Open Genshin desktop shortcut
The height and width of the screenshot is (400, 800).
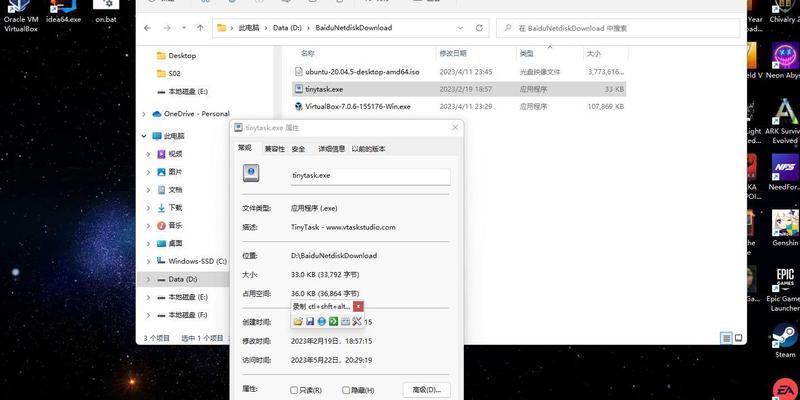click(785, 228)
